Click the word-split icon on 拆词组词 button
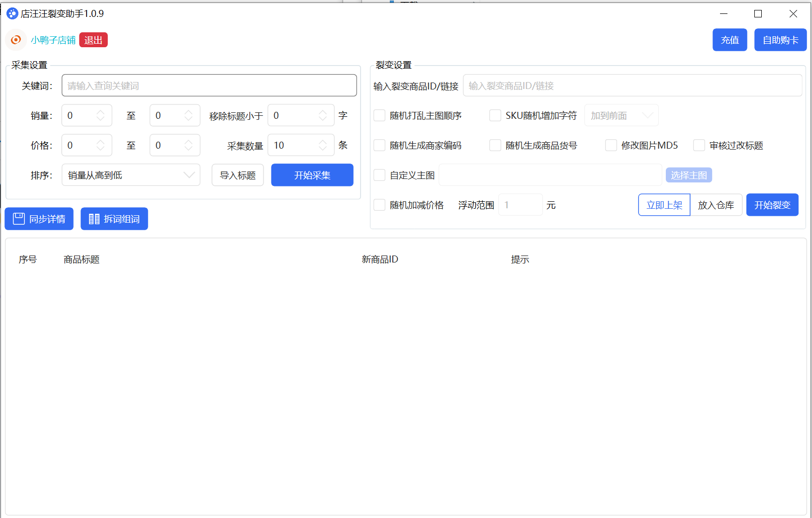812x518 pixels. [93, 218]
